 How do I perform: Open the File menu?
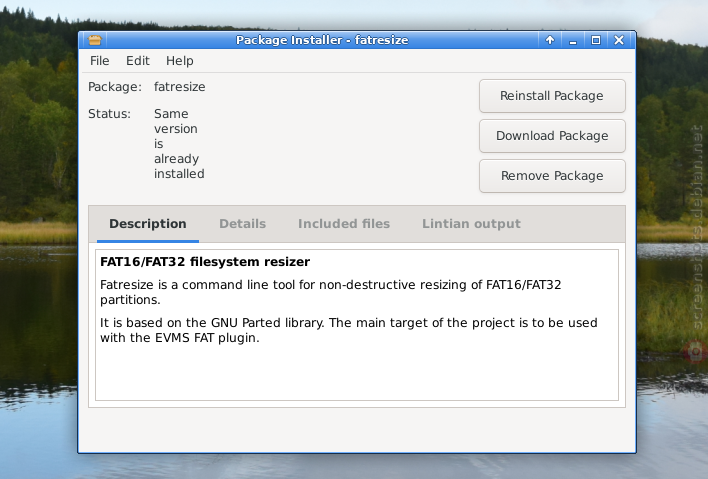tap(99, 61)
